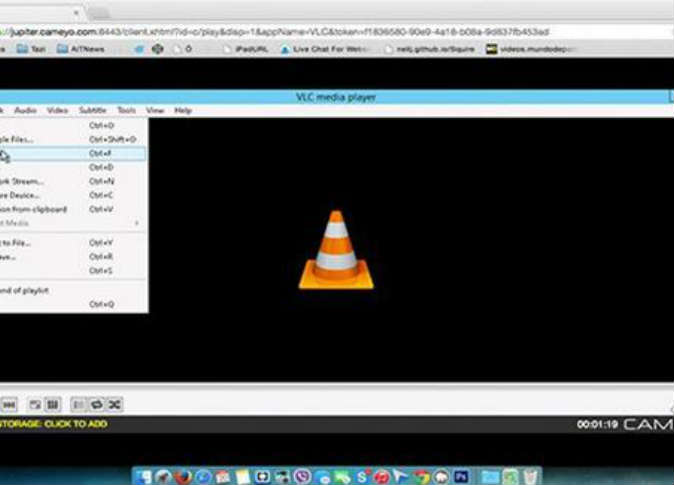Click STORAGE: CLICK TO ADD link
This screenshot has width=674, height=485.
53,425
